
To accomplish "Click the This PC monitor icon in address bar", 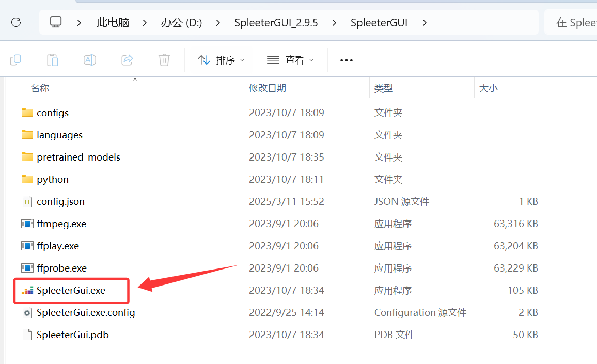I will (x=56, y=22).
